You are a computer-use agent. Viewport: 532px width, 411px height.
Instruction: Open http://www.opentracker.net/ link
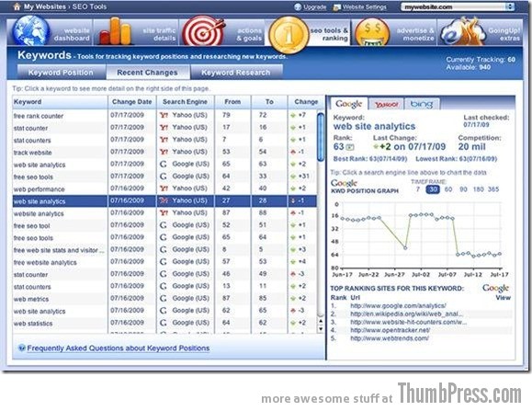pyautogui.click(x=390, y=330)
